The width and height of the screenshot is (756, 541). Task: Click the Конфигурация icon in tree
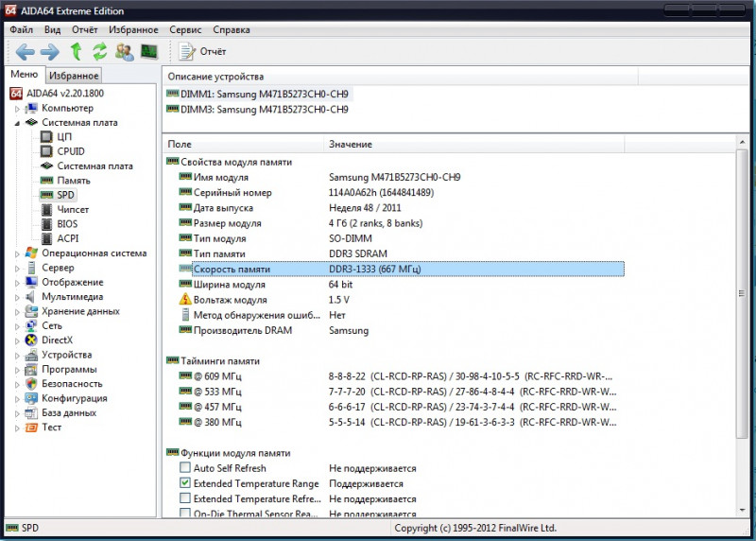coord(31,398)
